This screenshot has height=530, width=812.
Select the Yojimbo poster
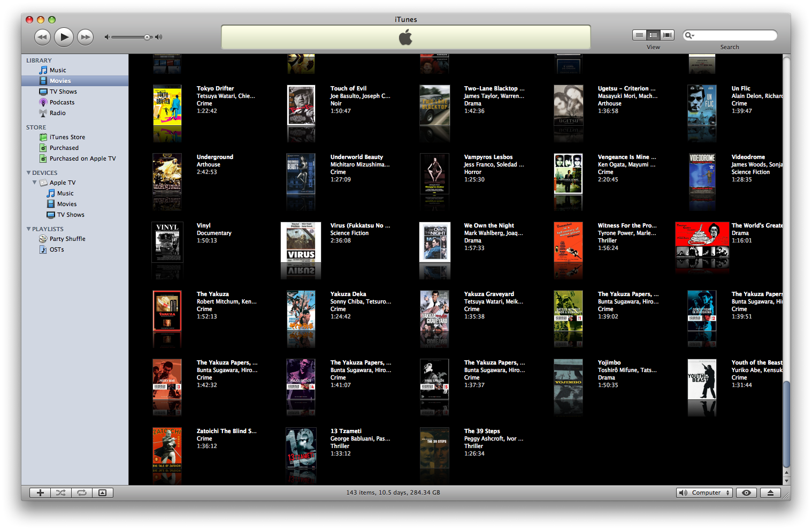click(x=569, y=380)
